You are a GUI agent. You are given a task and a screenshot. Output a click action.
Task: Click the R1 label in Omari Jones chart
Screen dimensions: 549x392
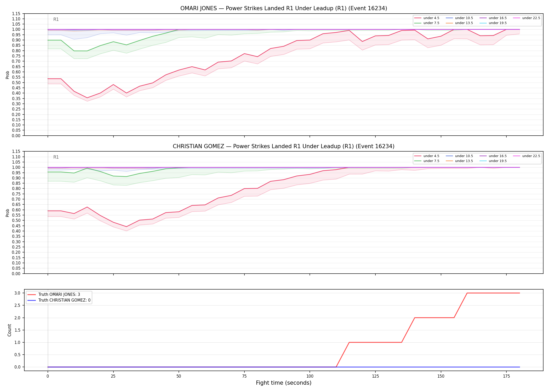tap(56, 19)
